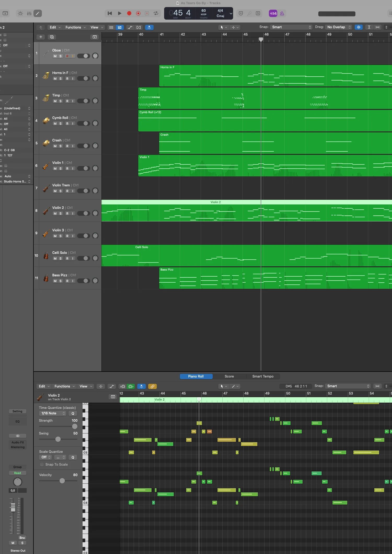The height and width of the screenshot is (554, 392).
Task: Toggle Catch Playhead in Piano Roll
Action: click(x=141, y=386)
